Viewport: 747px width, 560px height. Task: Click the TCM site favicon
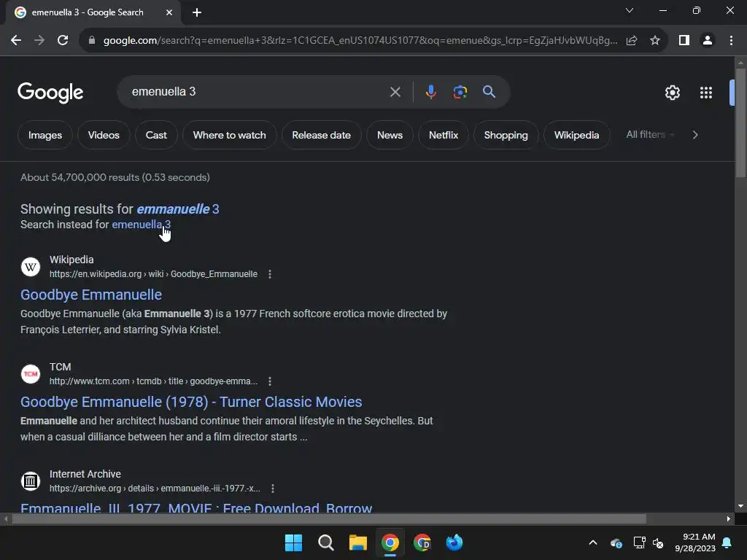(x=31, y=374)
